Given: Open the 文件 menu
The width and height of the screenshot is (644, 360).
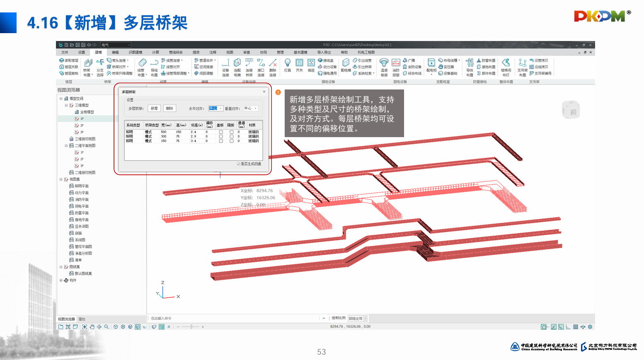Looking at the screenshot, I should coord(65,53).
